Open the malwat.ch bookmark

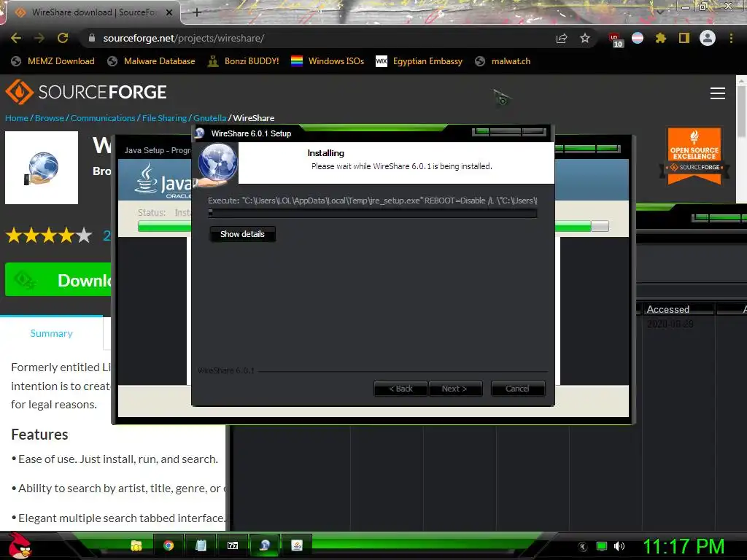503,61
